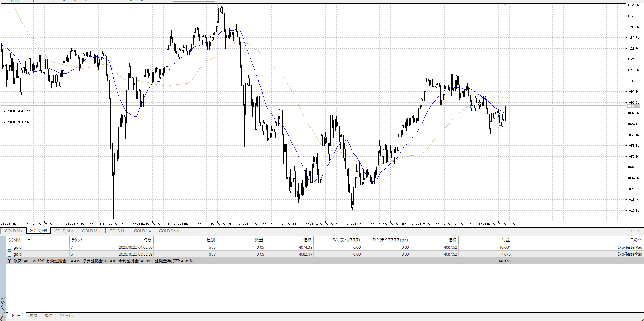This screenshot has height=321, width=644.
Task: Click the order icon for gold ticket 6
Action: (x=10, y=254)
